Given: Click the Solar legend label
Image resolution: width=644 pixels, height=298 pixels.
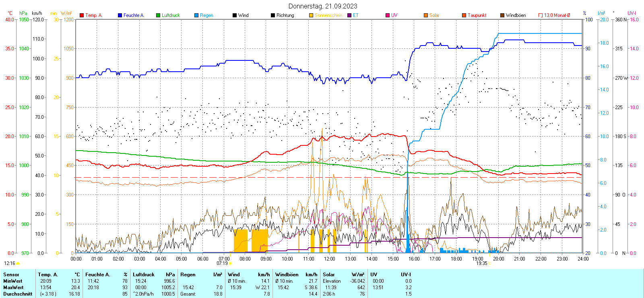Looking at the screenshot, I should click(434, 15).
